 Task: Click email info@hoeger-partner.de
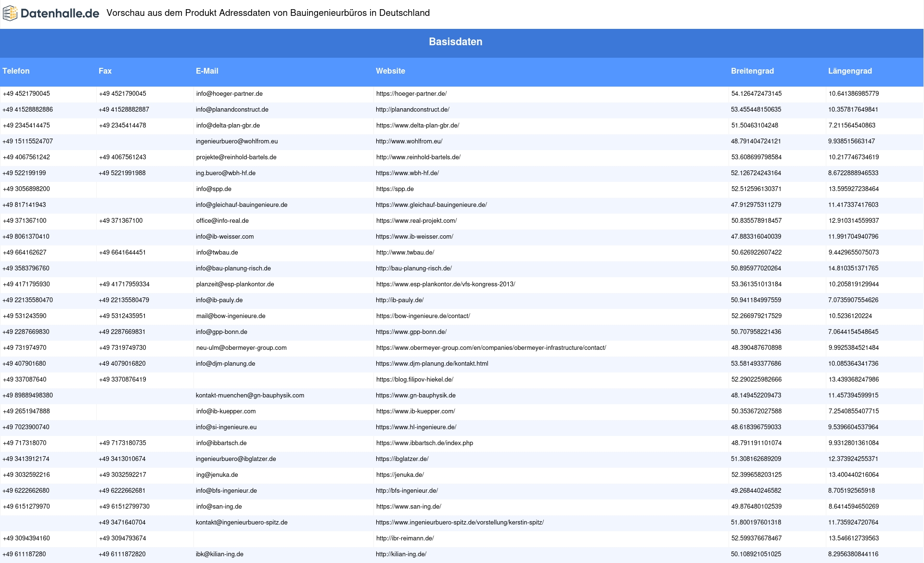230,94
